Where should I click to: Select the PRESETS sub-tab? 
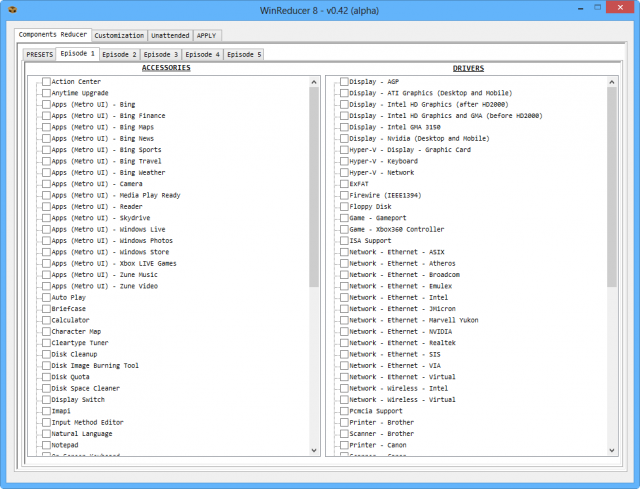(x=39, y=55)
